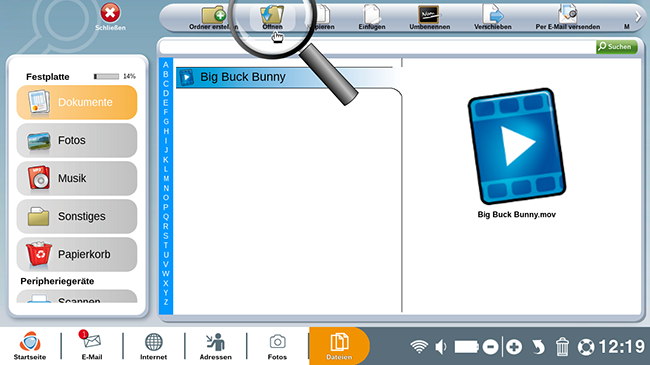Open the Fotos category in sidebar
Image resolution: width=650 pixels, height=365 pixels.
(77, 141)
